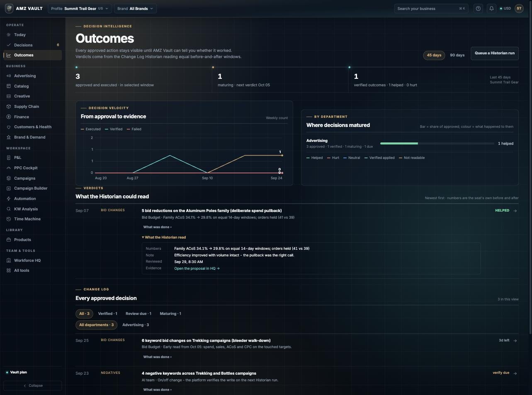Open the 5 bid reductions Aluminum Poles verdict
Viewport: 532px width, 395px height.
(211, 211)
